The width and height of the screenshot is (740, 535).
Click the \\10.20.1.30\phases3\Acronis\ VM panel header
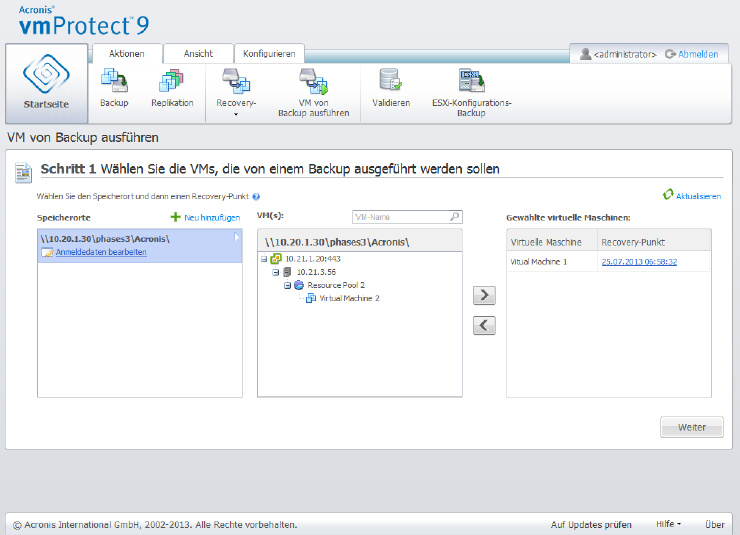pos(360,242)
